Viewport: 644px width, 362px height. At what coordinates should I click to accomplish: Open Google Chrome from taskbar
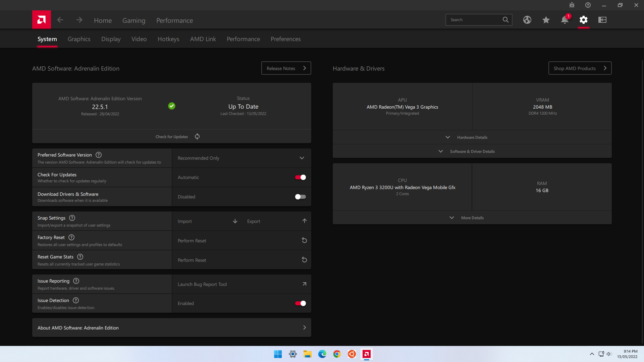(337, 354)
